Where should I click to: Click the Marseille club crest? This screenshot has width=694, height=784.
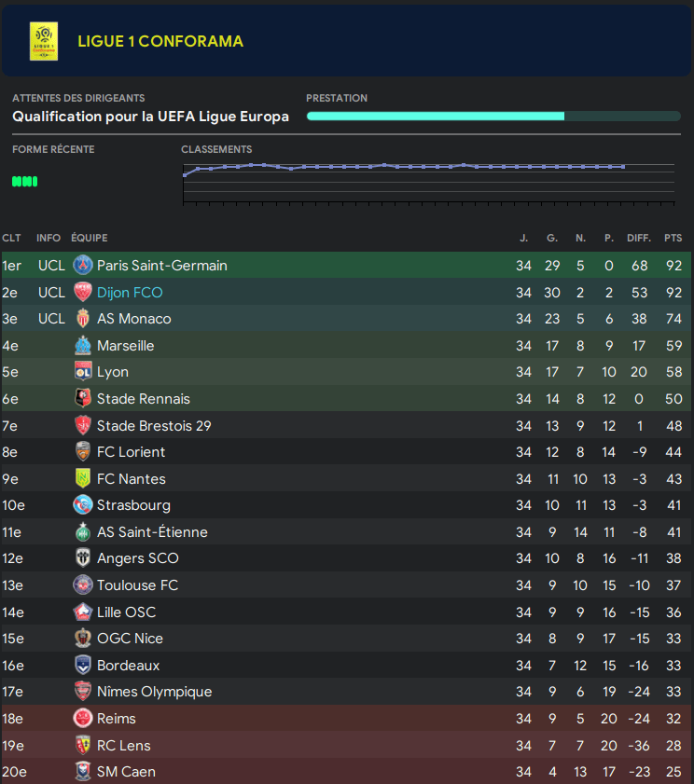[83, 346]
